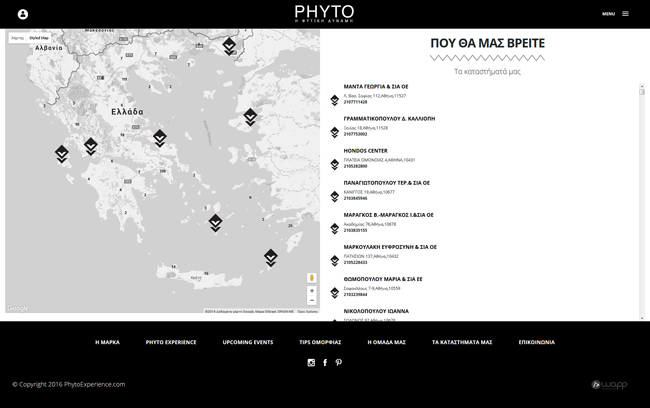The width and height of the screenshot is (650, 408).
Task: Select the Evia area store marker
Action: coord(160,138)
